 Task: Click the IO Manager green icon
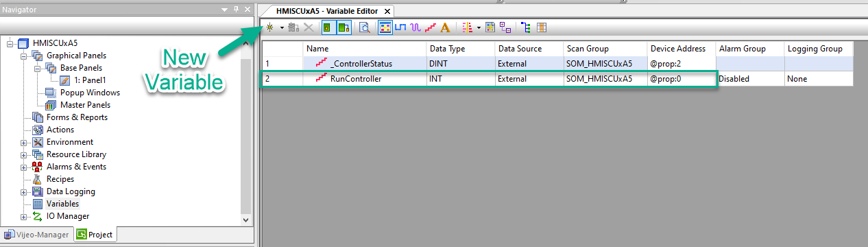(38, 216)
